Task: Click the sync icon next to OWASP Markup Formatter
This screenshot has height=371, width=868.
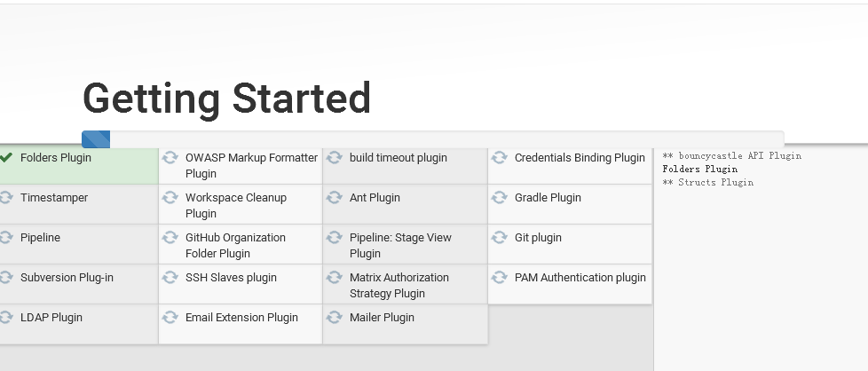Action: 170,158
